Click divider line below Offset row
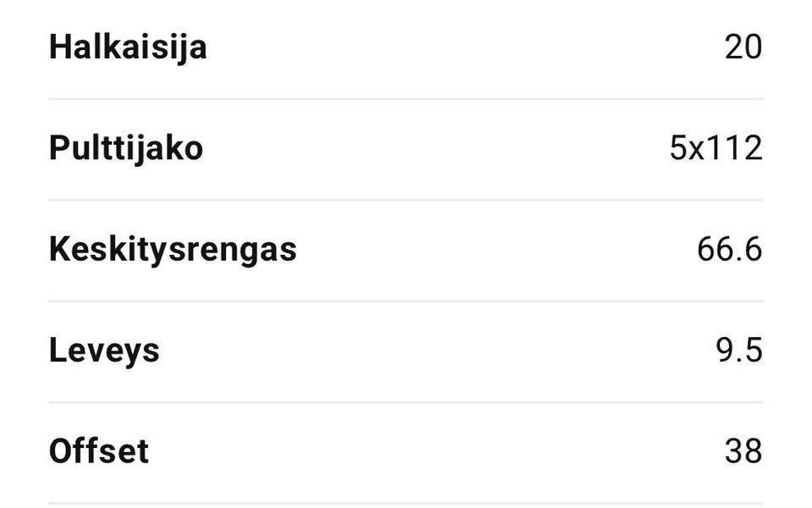812x508 pixels. [406, 504]
